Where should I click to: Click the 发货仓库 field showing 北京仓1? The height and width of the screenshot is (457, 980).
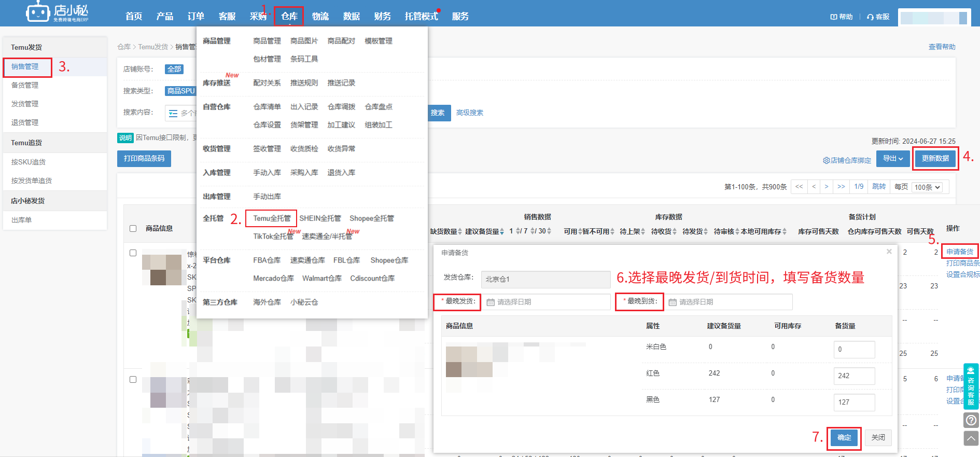click(545, 280)
